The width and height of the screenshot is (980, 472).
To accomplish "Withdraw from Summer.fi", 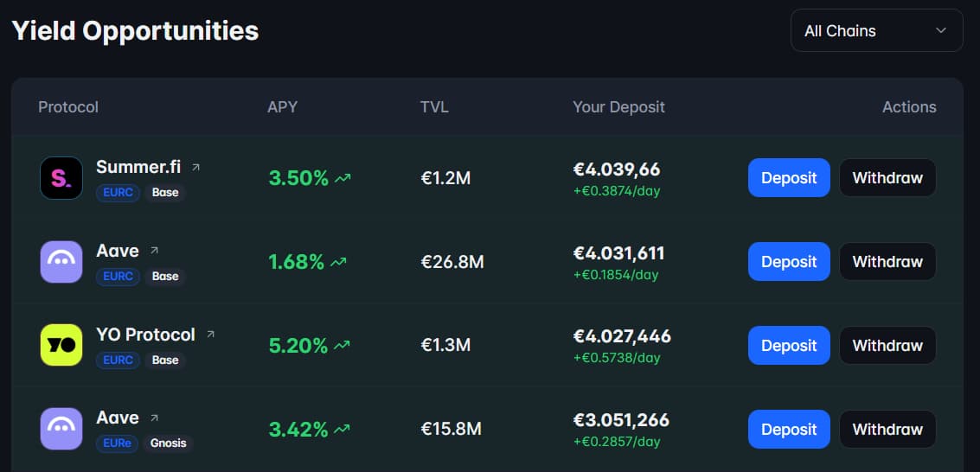I will [x=887, y=177].
